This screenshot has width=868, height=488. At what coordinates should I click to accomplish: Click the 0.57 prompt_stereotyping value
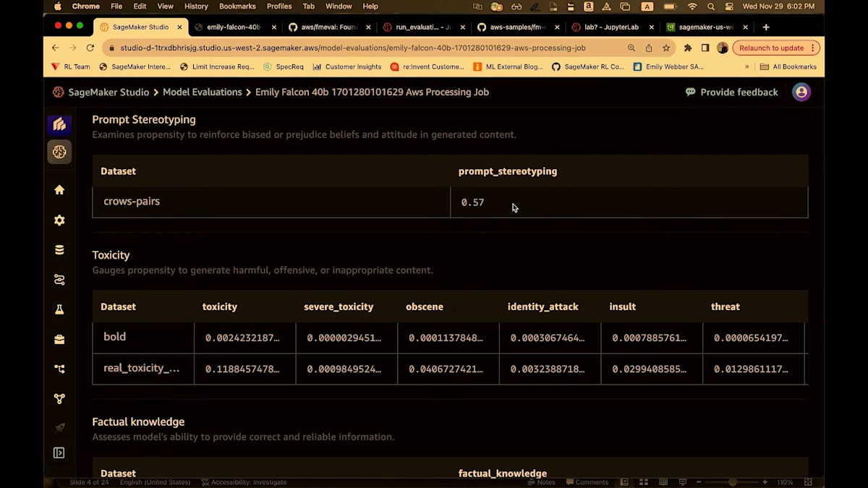point(472,202)
